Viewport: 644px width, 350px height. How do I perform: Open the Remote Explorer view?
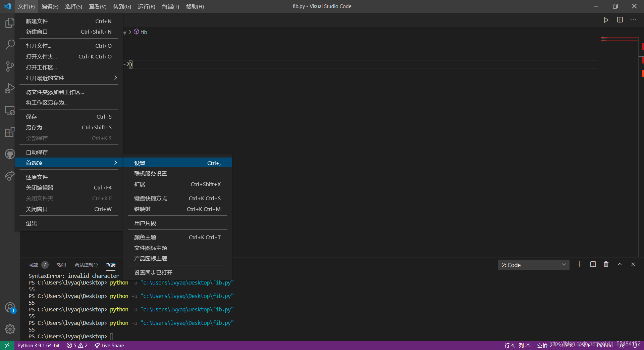pos(10,110)
